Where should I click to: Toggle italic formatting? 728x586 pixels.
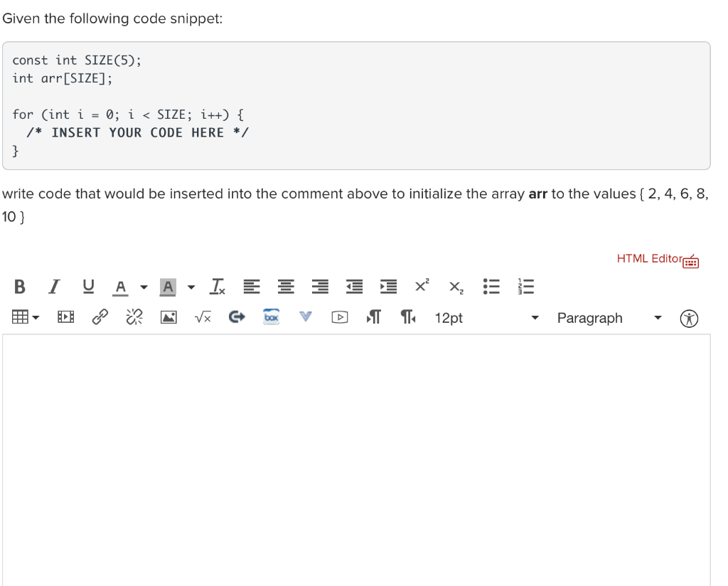(x=54, y=287)
